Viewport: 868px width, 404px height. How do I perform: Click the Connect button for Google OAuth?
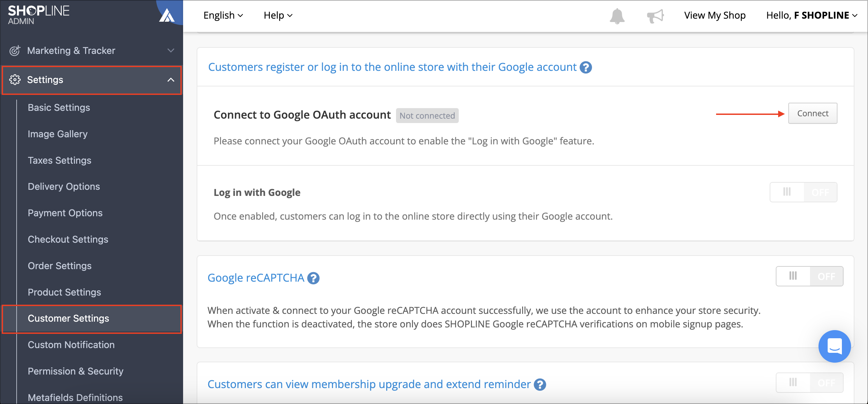pyautogui.click(x=812, y=113)
